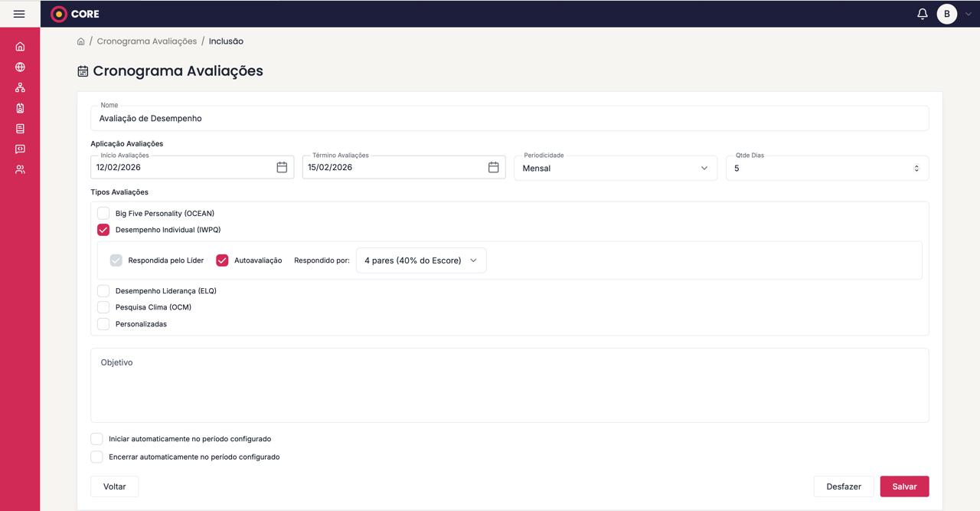This screenshot has height=511, width=980.
Task: Open the users icon in the sidebar
Action: point(20,169)
